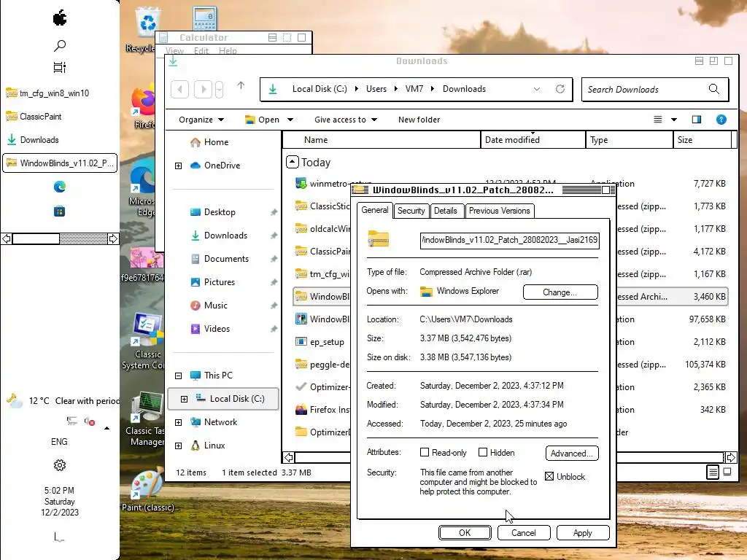Image resolution: width=747 pixels, height=560 pixels.
Task: Toggle the preview pane icon
Action: point(697,120)
